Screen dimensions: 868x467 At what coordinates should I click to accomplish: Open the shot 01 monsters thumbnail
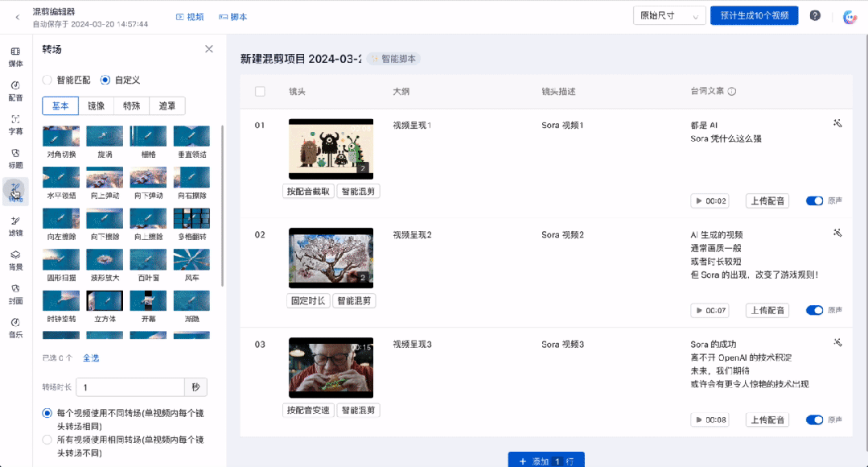pos(331,149)
